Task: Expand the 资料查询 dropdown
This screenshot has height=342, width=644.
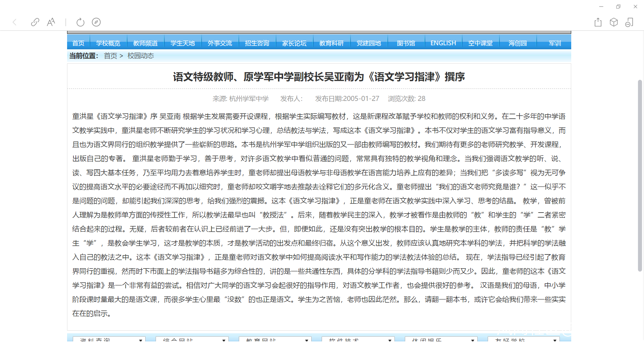Action: (109, 339)
